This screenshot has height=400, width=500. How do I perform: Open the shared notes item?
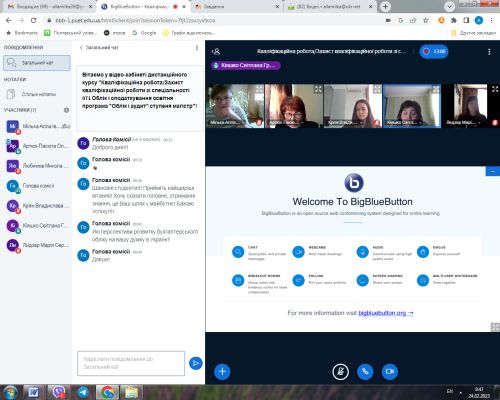pyautogui.click(x=37, y=94)
